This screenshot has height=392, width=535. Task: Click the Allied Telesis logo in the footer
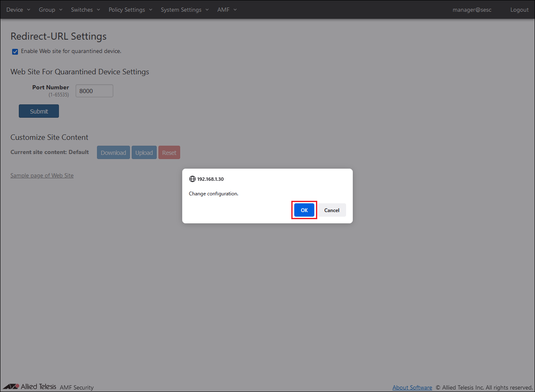pyautogui.click(x=29, y=387)
